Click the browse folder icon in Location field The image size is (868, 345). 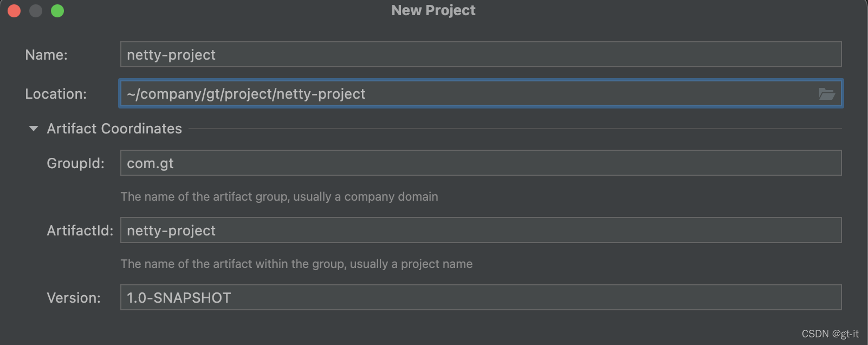826,94
